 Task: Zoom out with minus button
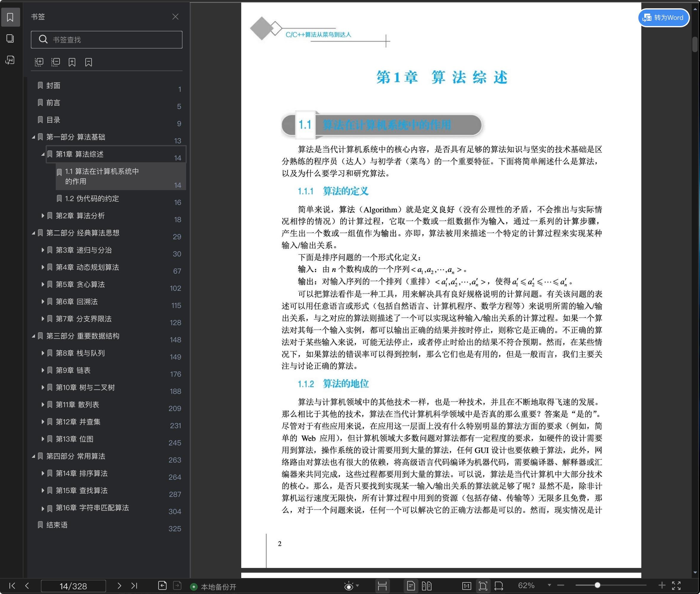pyautogui.click(x=561, y=585)
